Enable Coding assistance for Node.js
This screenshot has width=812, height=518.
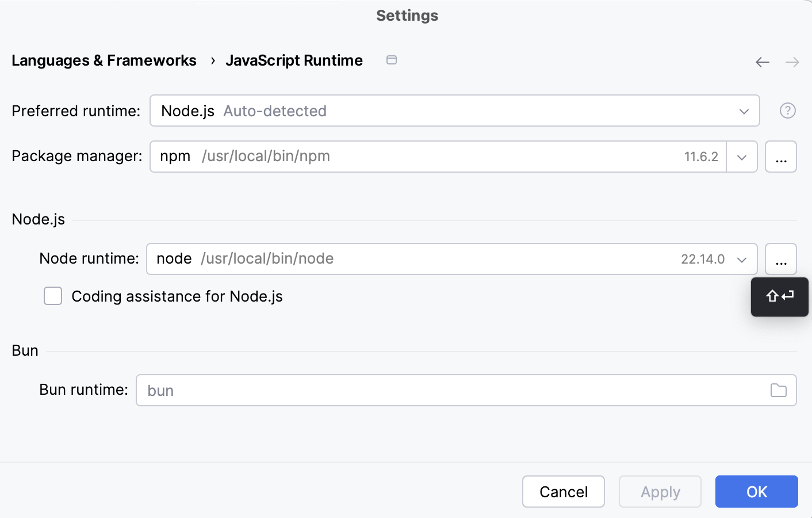tap(52, 296)
